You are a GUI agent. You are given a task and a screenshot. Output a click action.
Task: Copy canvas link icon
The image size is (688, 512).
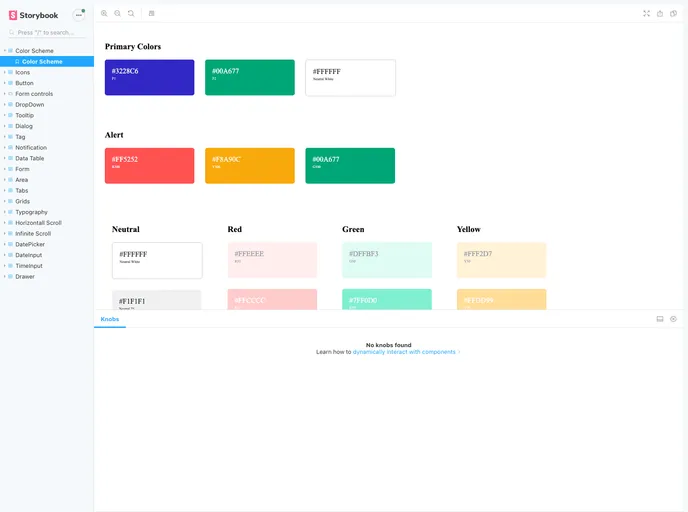click(x=674, y=14)
